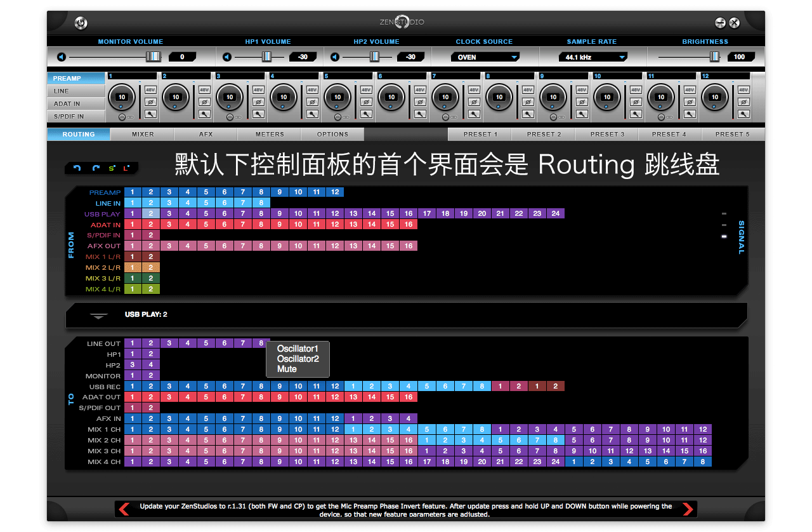Click the power icon at top left
812x532 pixels.
(x=81, y=23)
